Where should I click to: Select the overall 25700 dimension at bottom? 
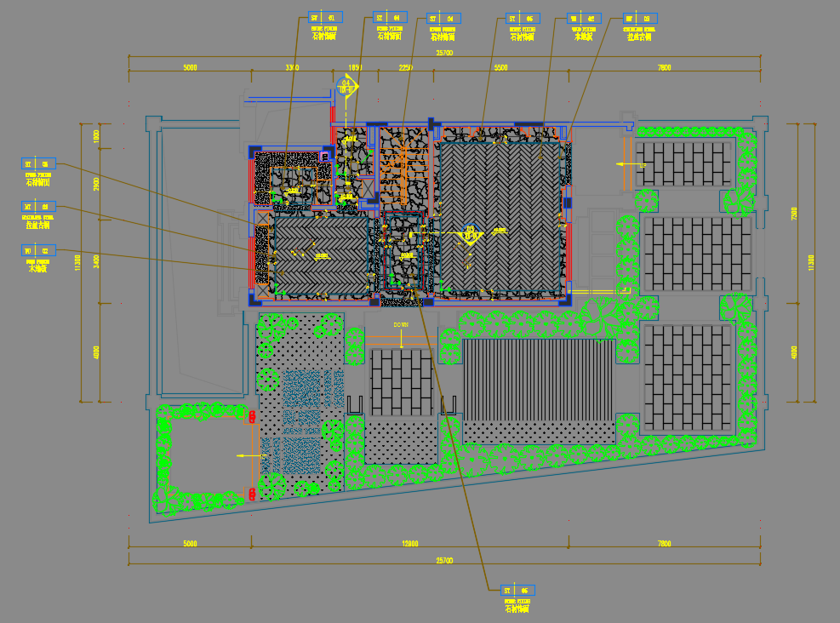(443, 561)
